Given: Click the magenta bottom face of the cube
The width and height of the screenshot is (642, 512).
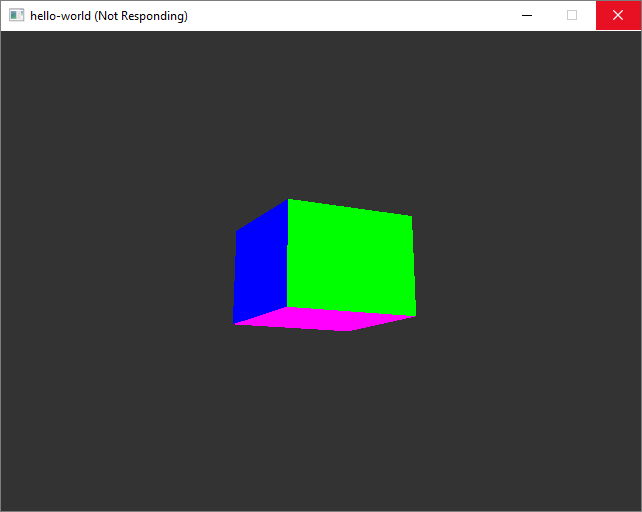Looking at the screenshot, I should click(325, 319).
